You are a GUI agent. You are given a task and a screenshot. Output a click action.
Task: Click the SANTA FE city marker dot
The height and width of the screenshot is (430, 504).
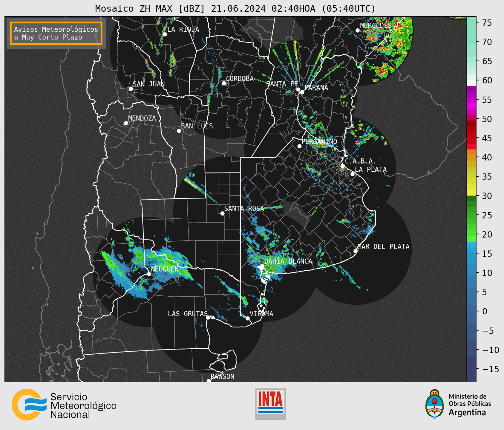click(298, 89)
